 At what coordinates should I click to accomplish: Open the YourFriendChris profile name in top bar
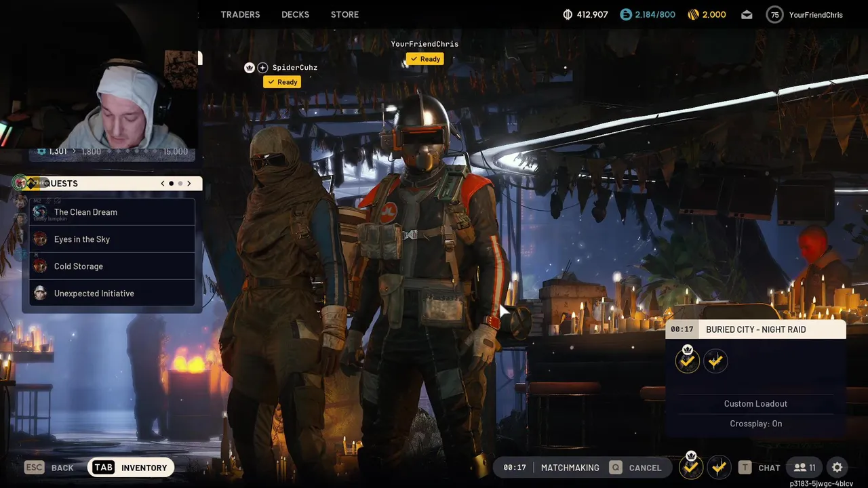coord(816,15)
